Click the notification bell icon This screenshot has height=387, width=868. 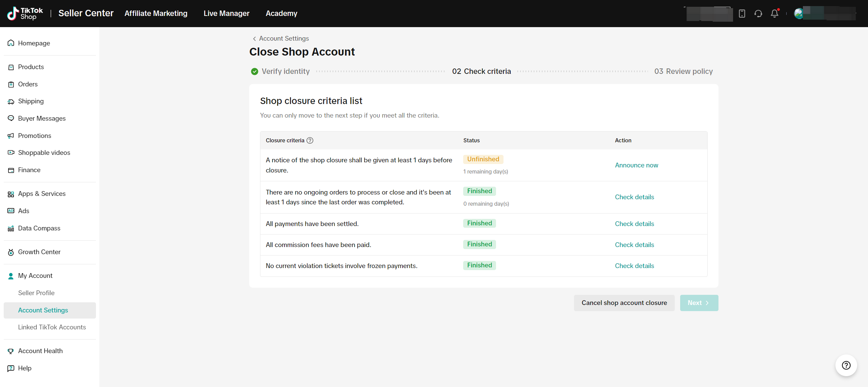coord(774,14)
